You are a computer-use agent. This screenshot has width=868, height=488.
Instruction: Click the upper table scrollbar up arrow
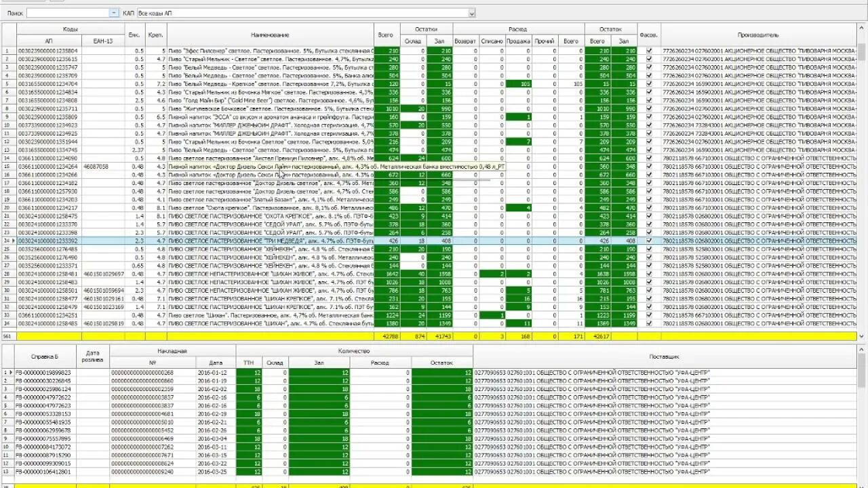[x=863, y=28]
